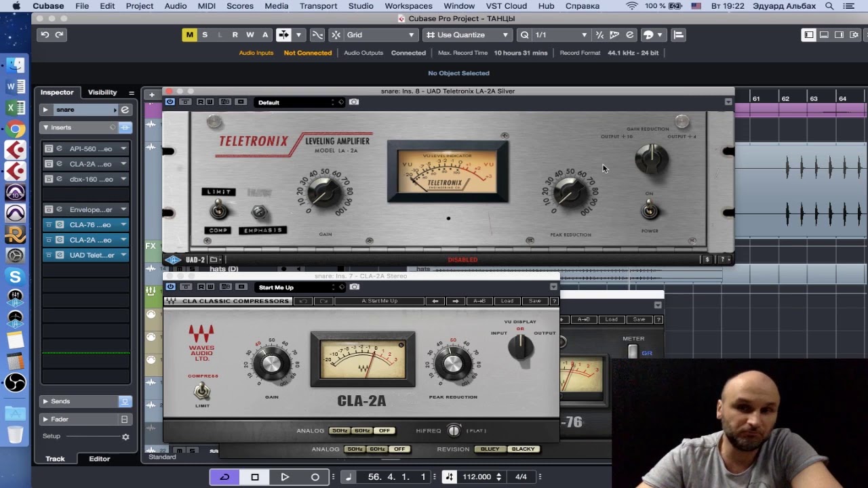This screenshot has height=488, width=868.
Task: Open the Grid snap type dropdown
Action: coord(380,35)
